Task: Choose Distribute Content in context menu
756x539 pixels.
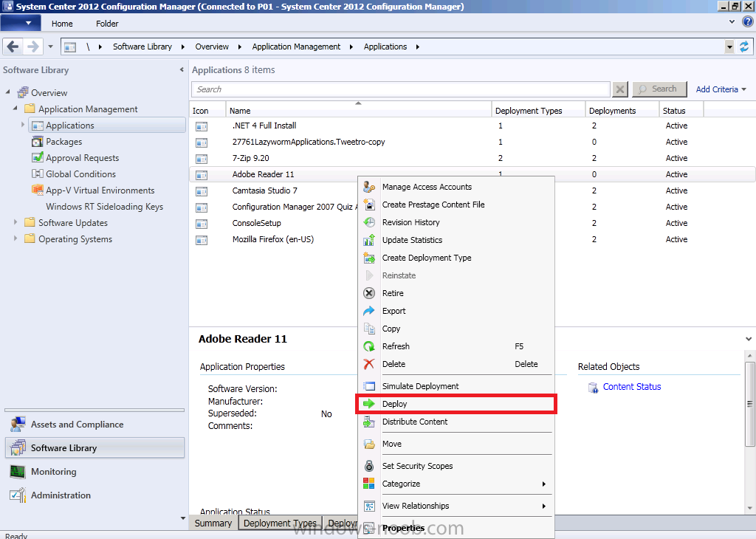Action: (456, 422)
